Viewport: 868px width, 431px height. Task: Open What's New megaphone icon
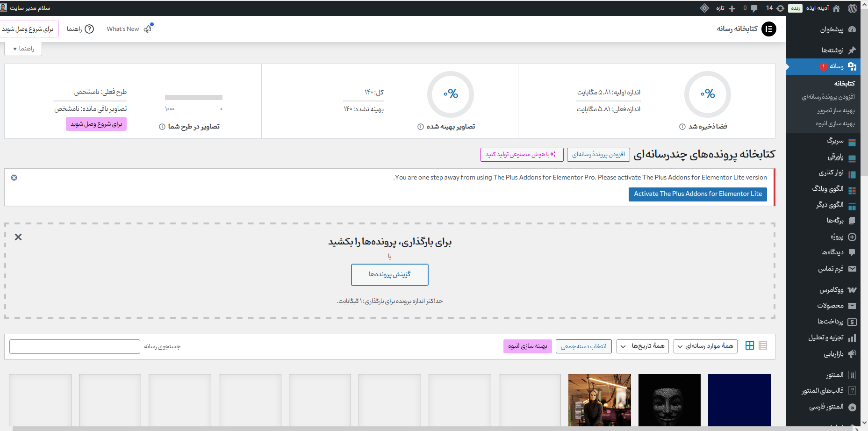coord(148,29)
